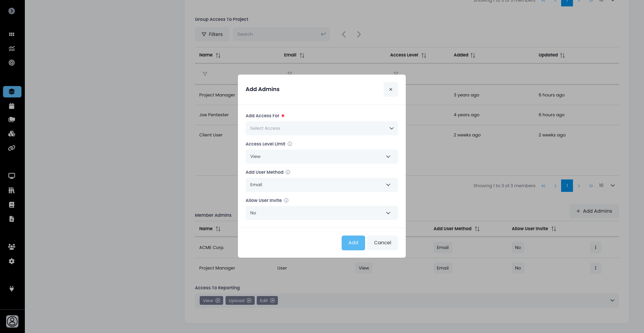644x333 pixels.
Task: Open the Select Access dropdown
Action: point(321,128)
